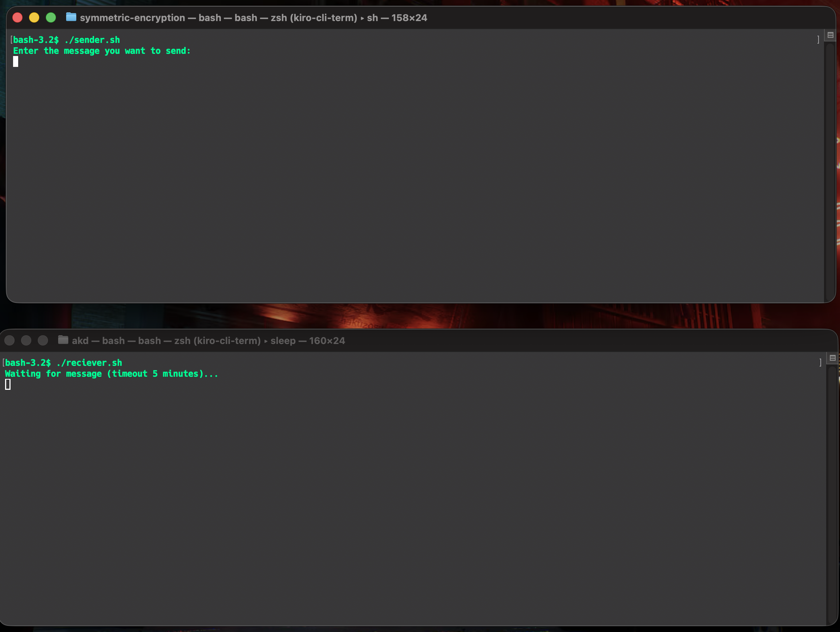
Task: Click the split pane icon in the receiver terminal
Action: [832, 358]
